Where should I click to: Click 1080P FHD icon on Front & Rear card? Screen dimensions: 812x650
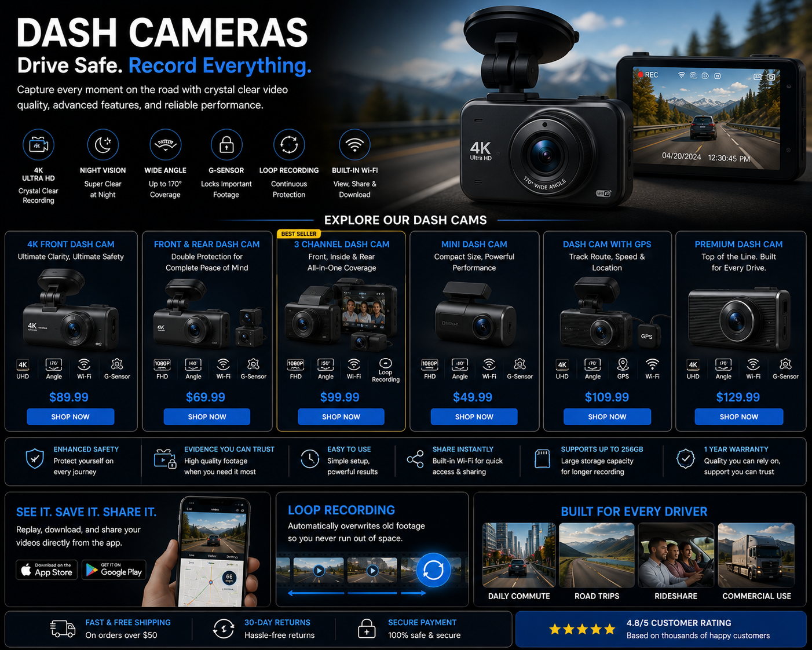pos(162,364)
